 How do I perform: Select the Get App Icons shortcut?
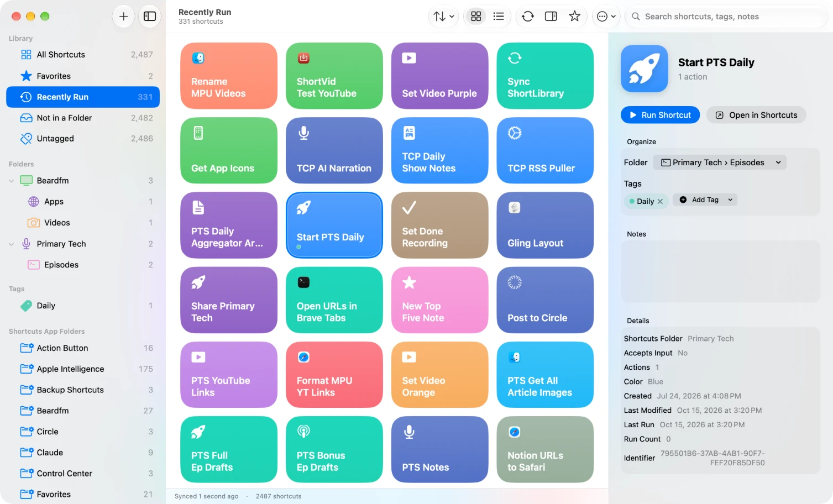229,150
